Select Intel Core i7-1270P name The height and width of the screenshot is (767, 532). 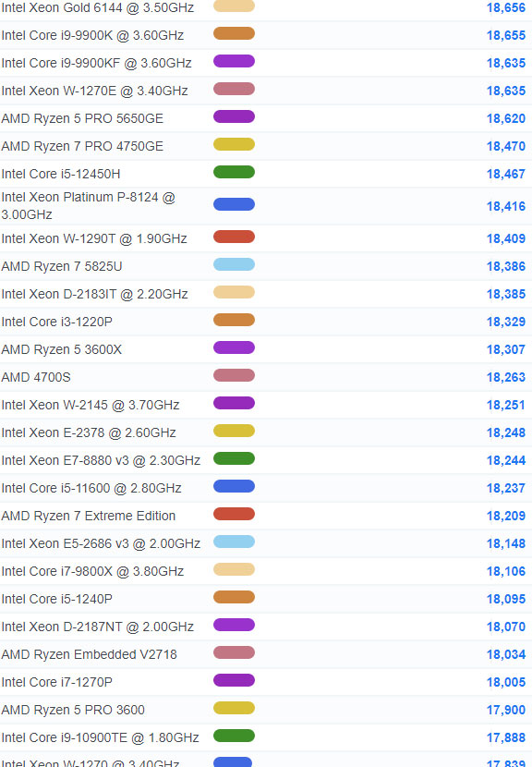(56, 682)
